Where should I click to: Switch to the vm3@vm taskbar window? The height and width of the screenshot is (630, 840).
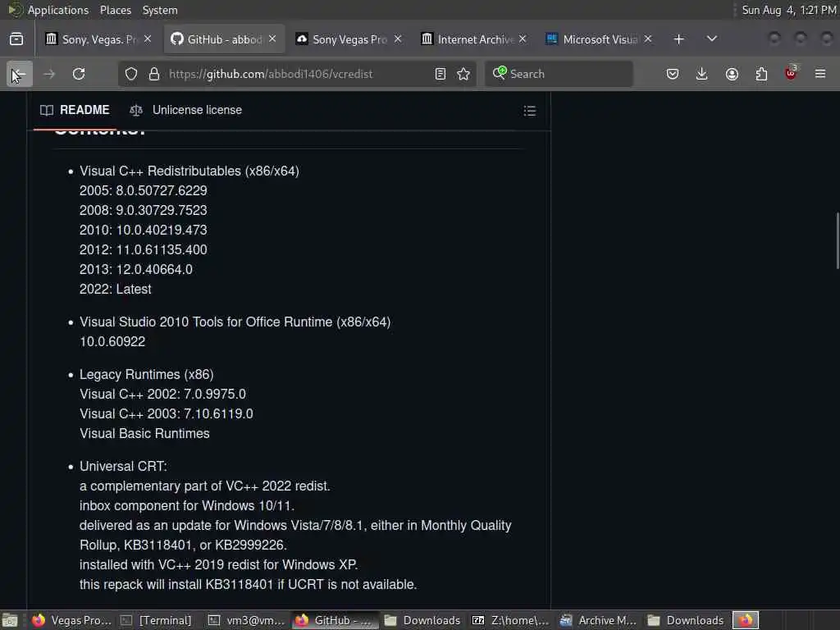point(247,620)
